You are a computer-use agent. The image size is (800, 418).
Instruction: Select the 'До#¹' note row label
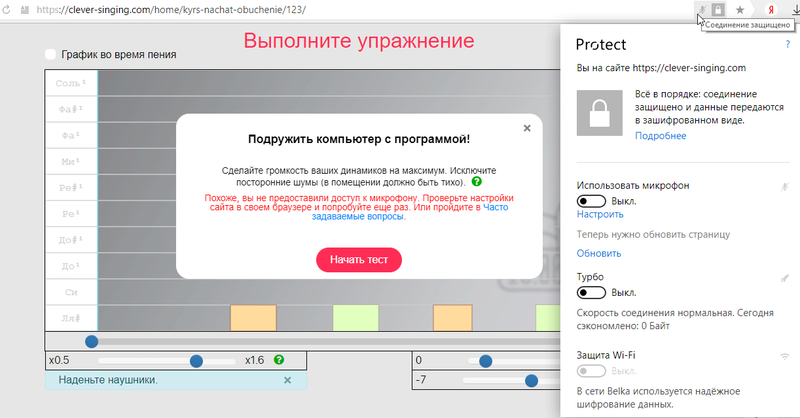point(71,240)
